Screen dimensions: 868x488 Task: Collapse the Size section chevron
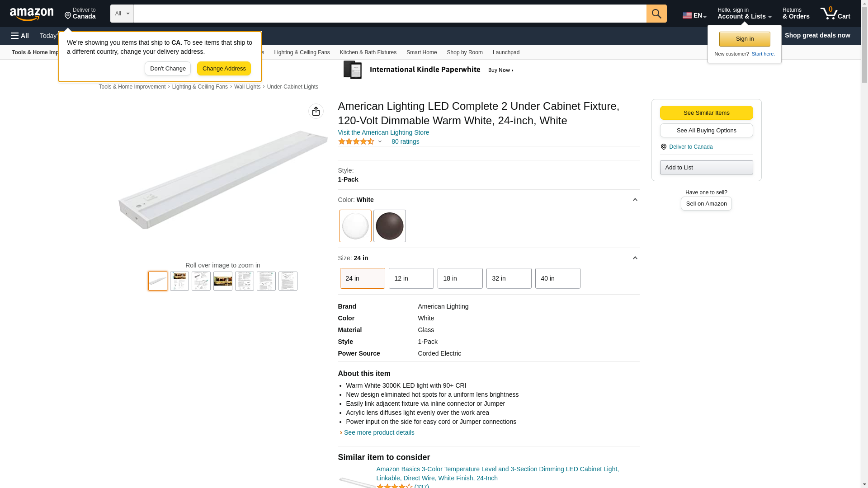click(635, 258)
